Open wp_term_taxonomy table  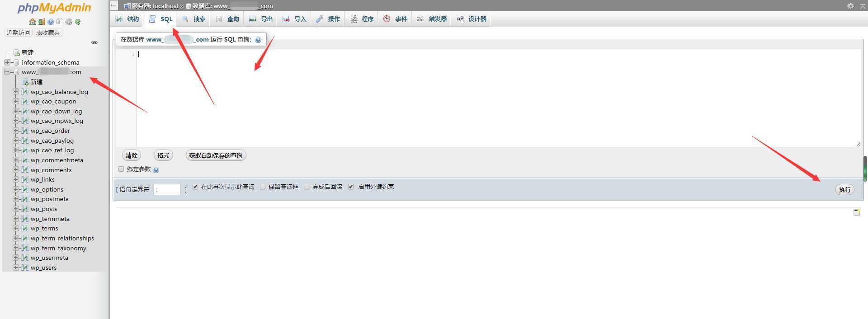click(x=58, y=248)
